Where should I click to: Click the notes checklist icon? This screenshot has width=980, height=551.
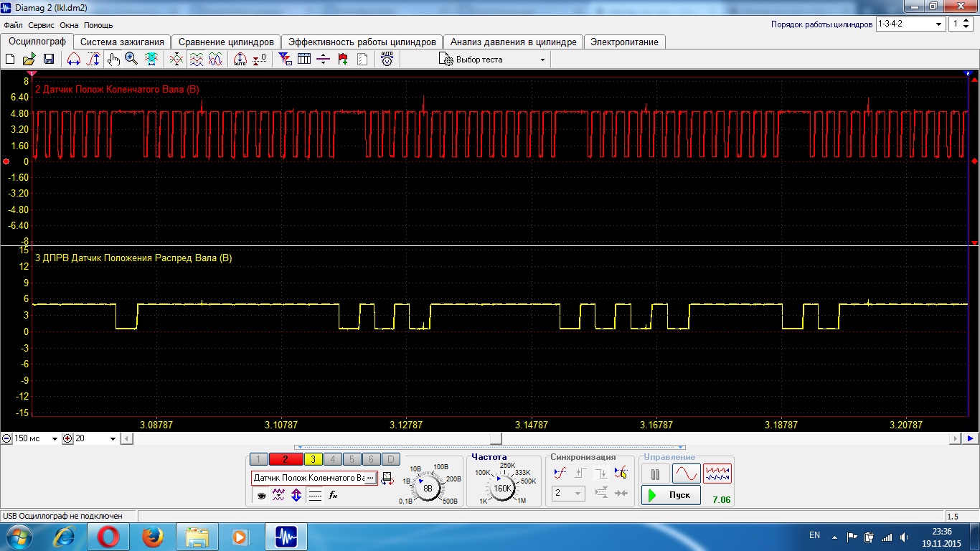(362, 60)
